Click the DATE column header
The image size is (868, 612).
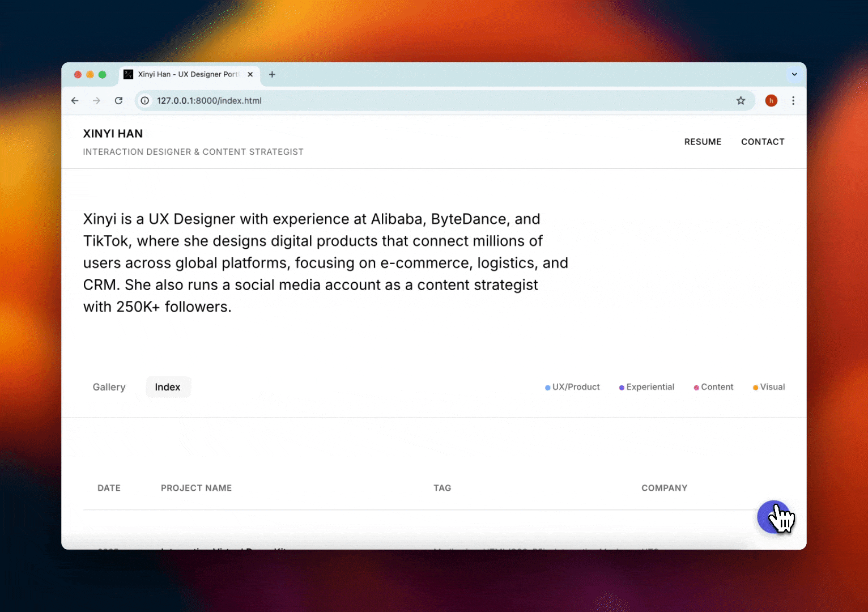pos(109,488)
